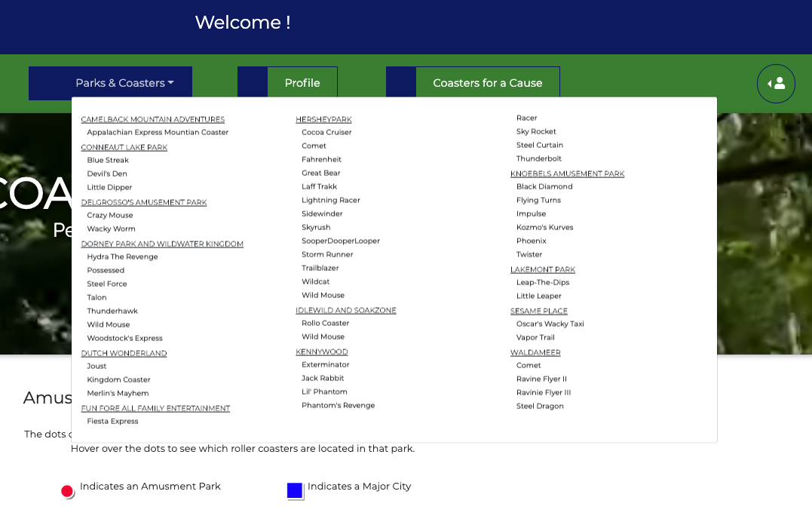
Task: Open Hersheypark link
Action: coord(323,119)
